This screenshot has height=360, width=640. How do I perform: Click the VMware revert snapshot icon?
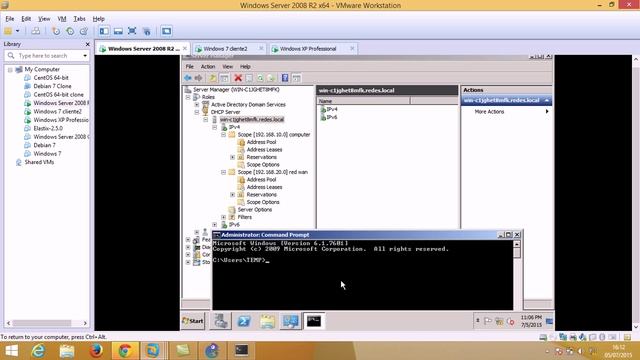click(x=70, y=31)
